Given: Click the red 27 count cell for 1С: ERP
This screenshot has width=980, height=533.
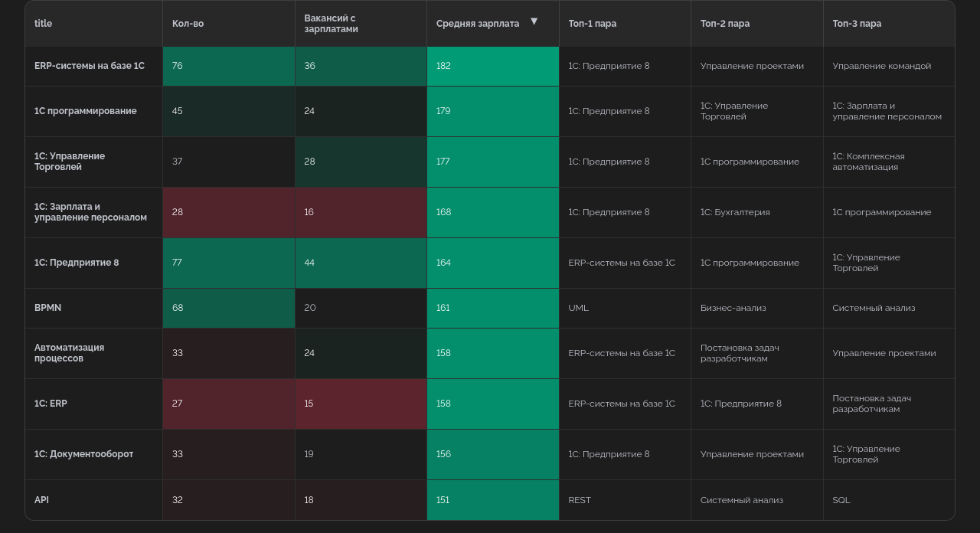Looking at the screenshot, I should click(x=228, y=404).
